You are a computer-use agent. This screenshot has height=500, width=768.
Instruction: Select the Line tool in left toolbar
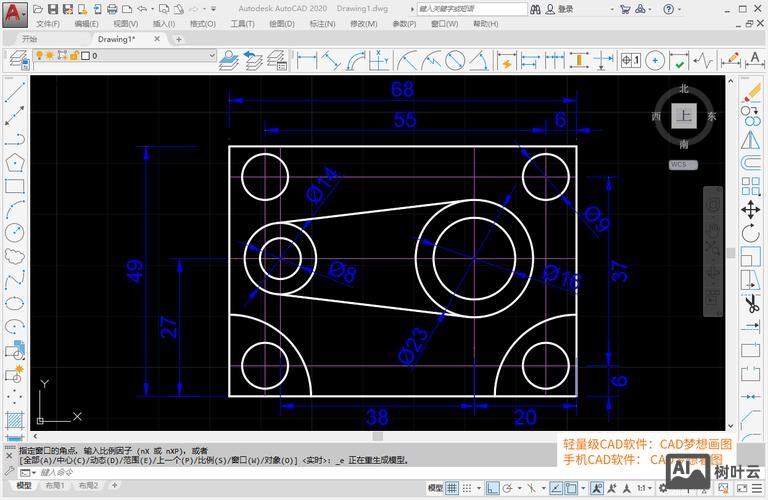[x=14, y=91]
